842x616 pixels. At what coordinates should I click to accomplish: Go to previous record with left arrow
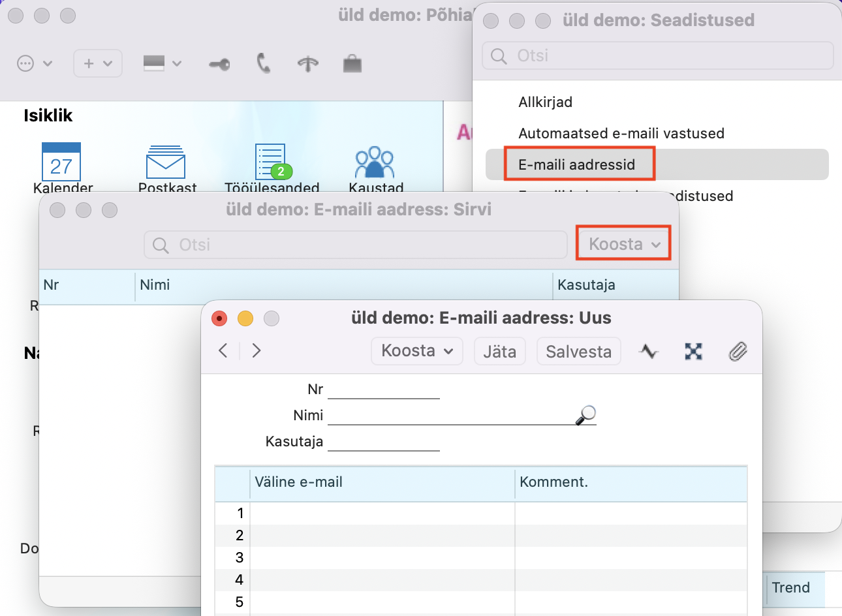223,351
